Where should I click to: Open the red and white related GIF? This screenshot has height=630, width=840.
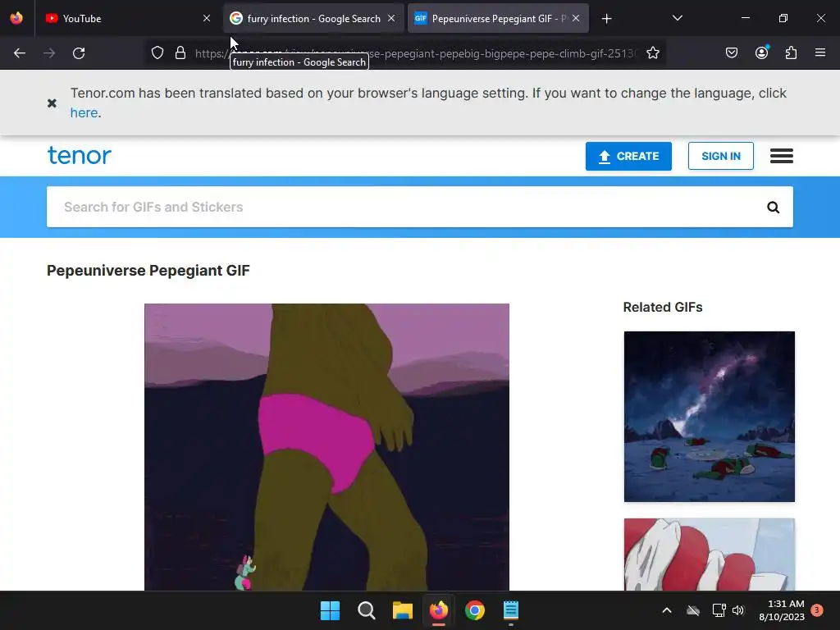tap(710, 555)
